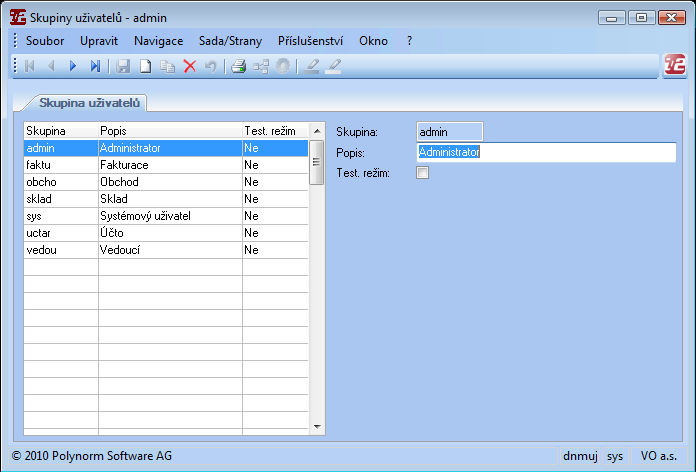
Task: Click the Skupina column header
Action: (61, 131)
